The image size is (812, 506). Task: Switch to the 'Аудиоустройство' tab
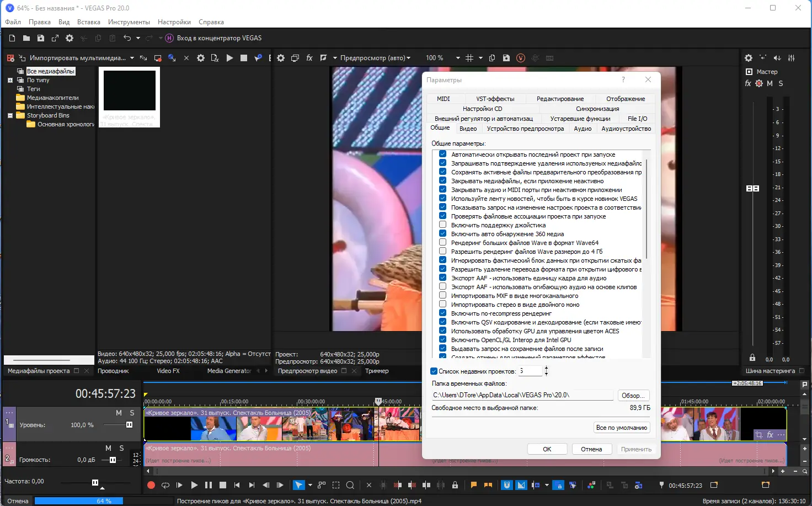[x=626, y=129]
